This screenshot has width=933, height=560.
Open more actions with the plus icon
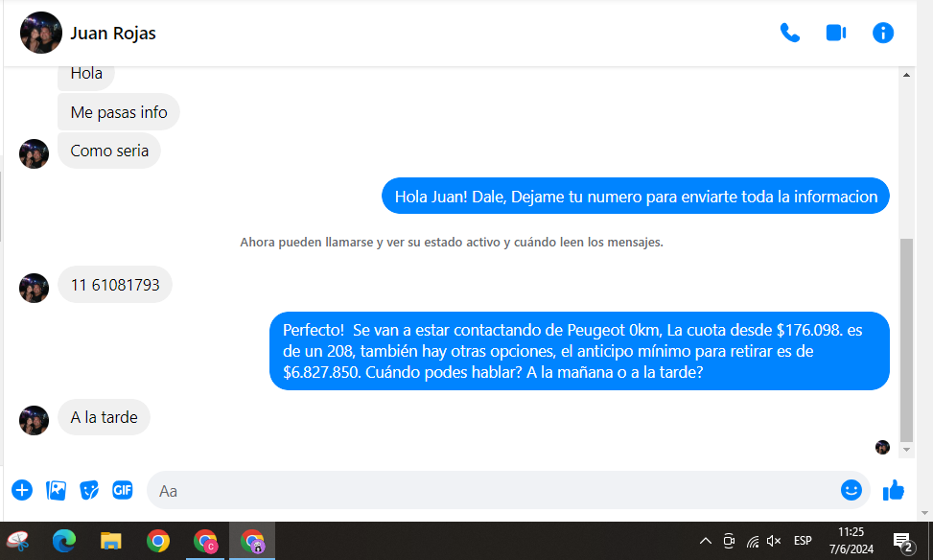tap(22, 490)
